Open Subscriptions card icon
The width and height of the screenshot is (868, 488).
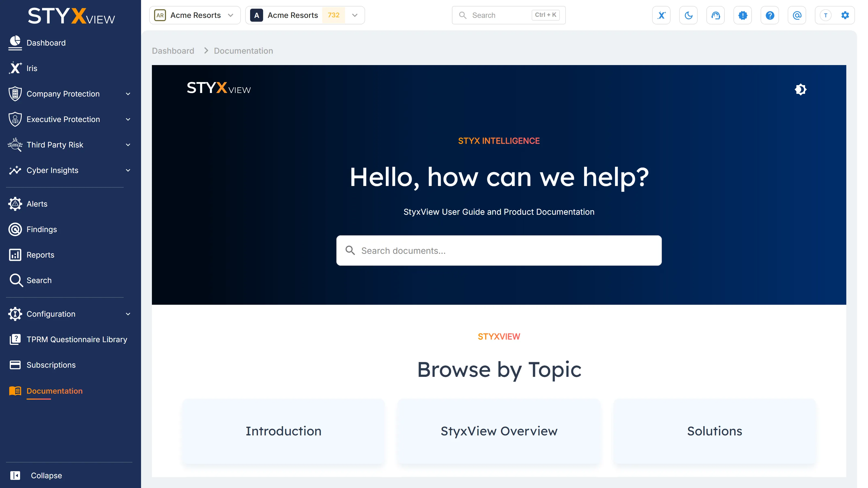[15, 365]
